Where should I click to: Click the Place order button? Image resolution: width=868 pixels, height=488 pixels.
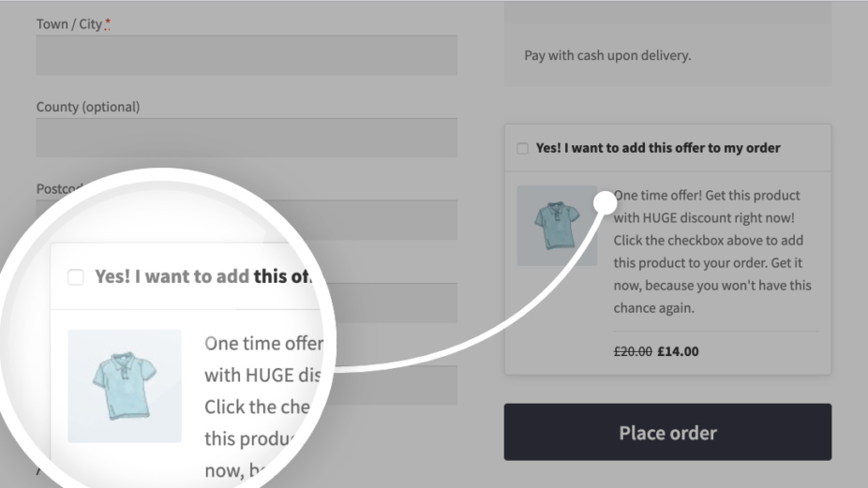[667, 432]
